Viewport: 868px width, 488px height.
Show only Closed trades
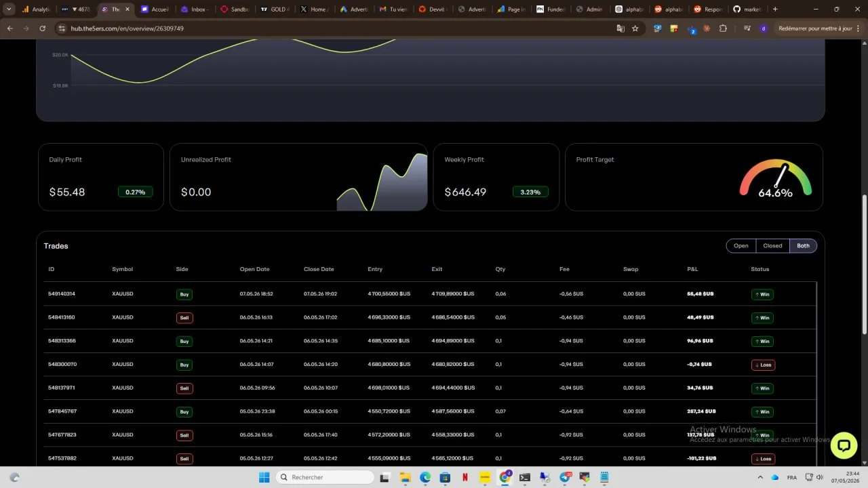click(x=772, y=245)
